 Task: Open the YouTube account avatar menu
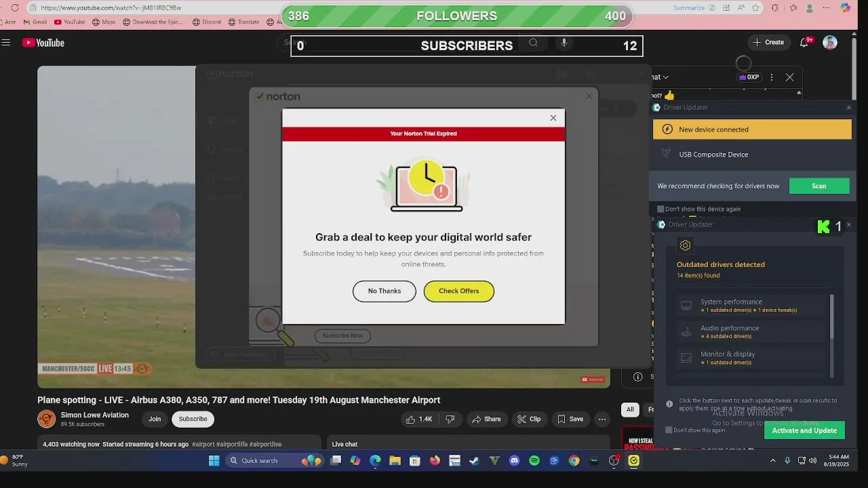tap(830, 42)
